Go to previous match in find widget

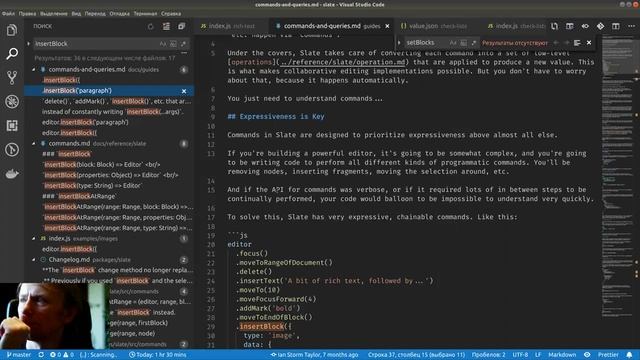tap(556, 42)
